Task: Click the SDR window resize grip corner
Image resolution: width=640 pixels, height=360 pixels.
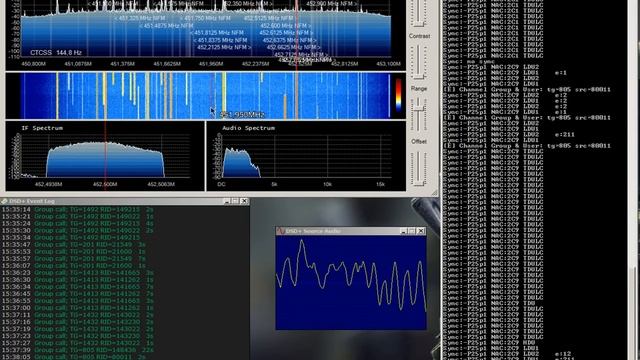Action: pyautogui.click(x=435, y=192)
